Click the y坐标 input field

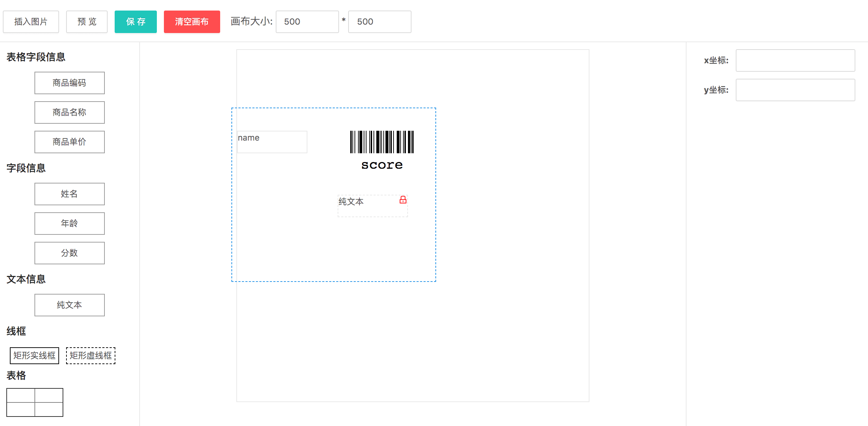795,90
